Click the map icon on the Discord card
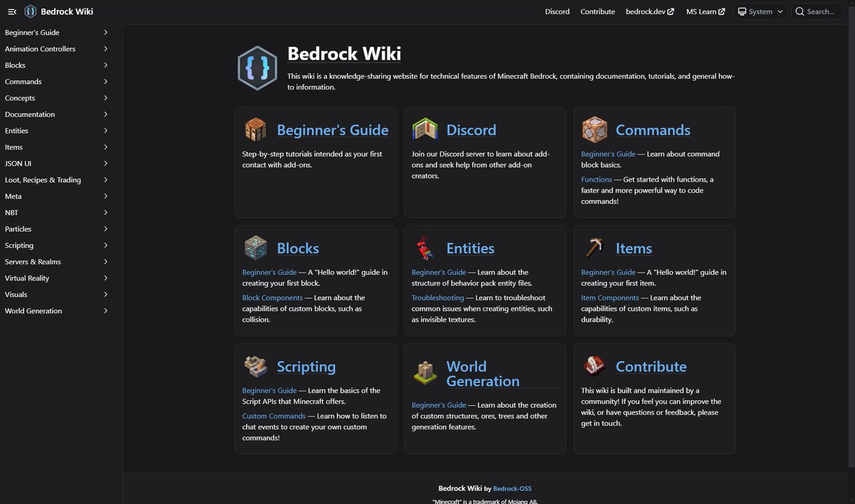 pyautogui.click(x=425, y=130)
